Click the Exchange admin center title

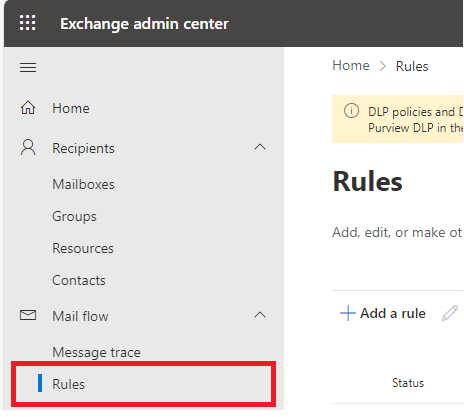[144, 24]
